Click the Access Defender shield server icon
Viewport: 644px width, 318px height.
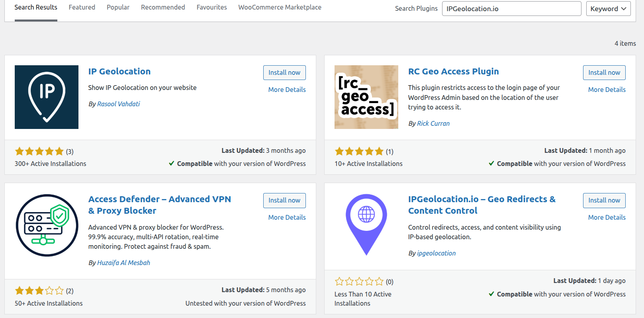click(x=46, y=225)
